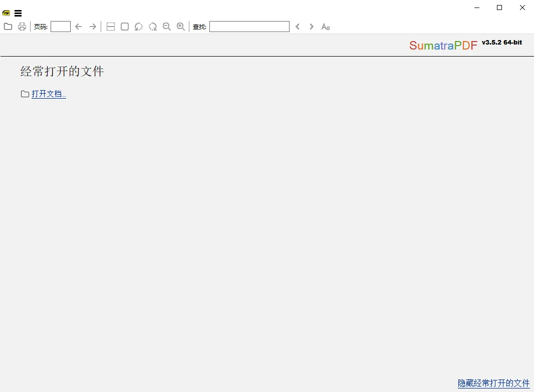Find next match chevron
This screenshot has height=392, width=534.
(x=311, y=27)
